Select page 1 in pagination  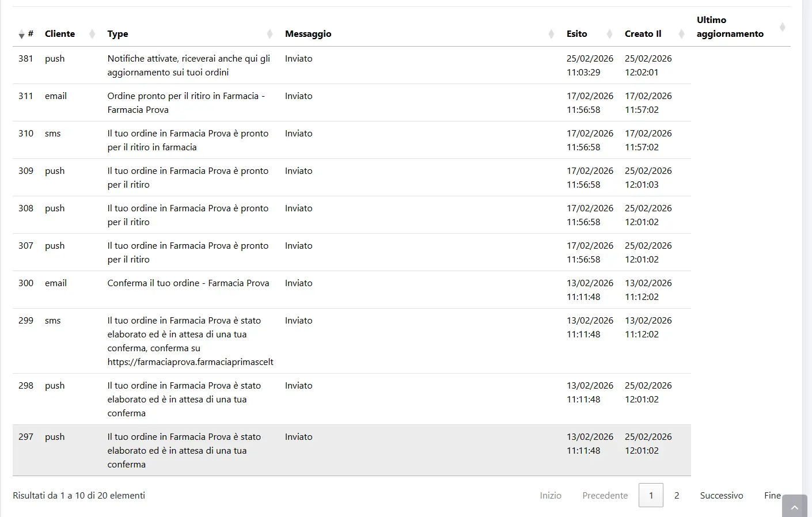(651, 495)
